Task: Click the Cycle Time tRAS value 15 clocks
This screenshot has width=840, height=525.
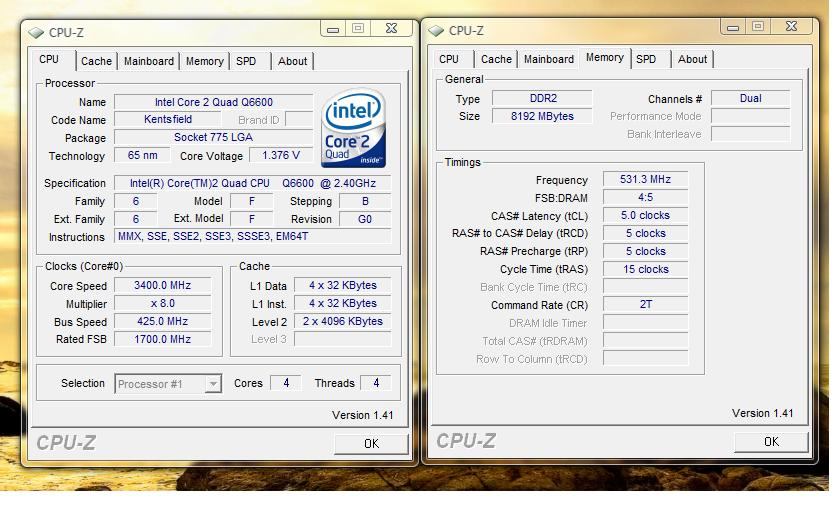Action: point(646,269)
